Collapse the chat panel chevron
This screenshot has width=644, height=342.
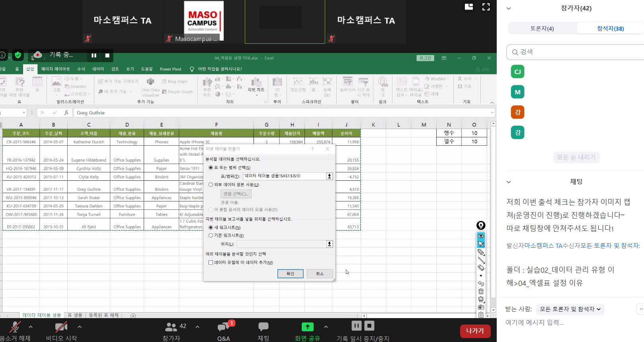[509, 182]
